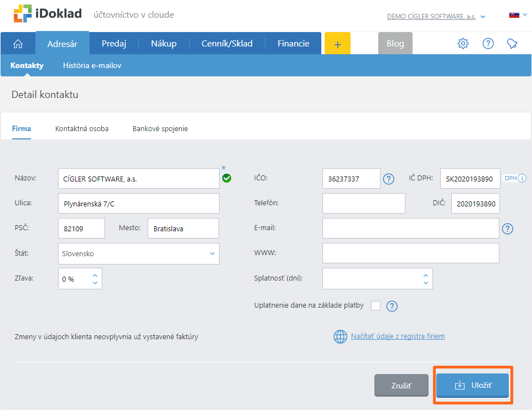Click the help icon next to IČO

(x=389, y=179)
